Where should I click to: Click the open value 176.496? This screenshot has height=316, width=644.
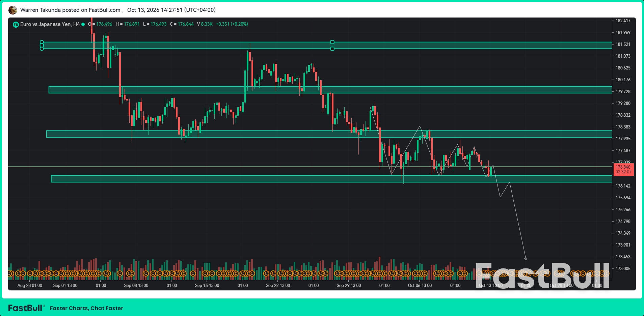coord(104,24)
